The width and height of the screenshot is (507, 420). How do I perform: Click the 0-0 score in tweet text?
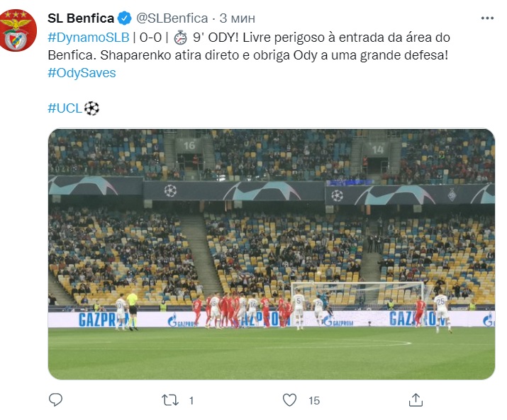click(x=152, y=37)
